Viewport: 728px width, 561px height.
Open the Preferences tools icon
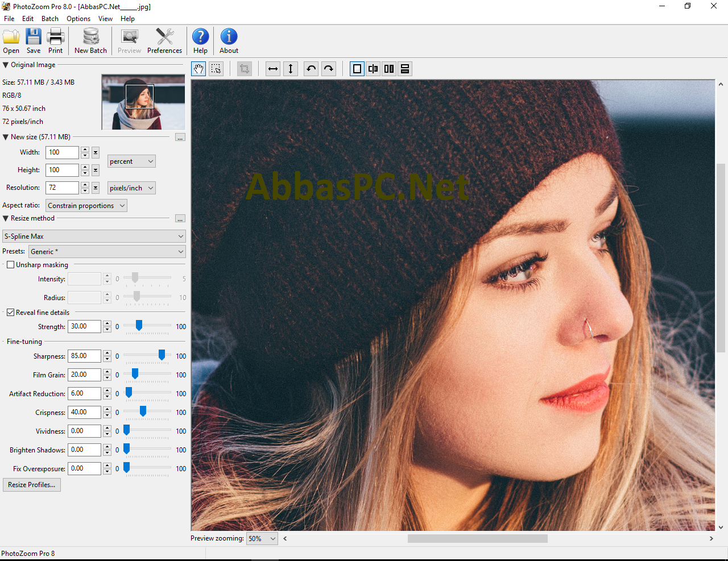click(164, 41)
